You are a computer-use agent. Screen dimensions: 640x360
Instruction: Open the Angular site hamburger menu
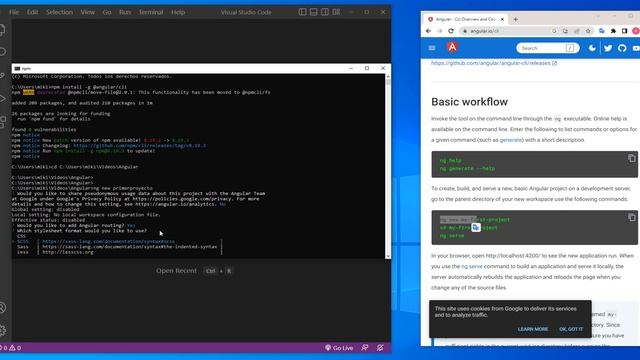[x=432, y=48]
